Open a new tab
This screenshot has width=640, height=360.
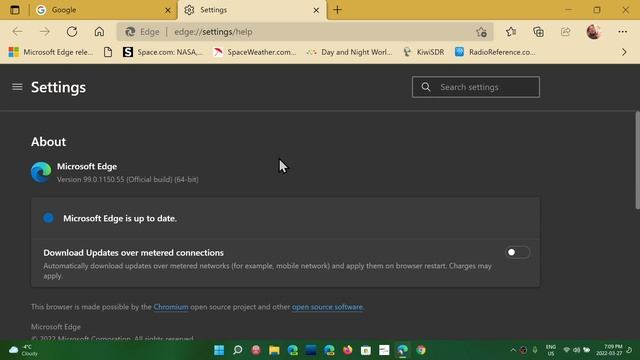pyautogui.click(x=338, y=10)
